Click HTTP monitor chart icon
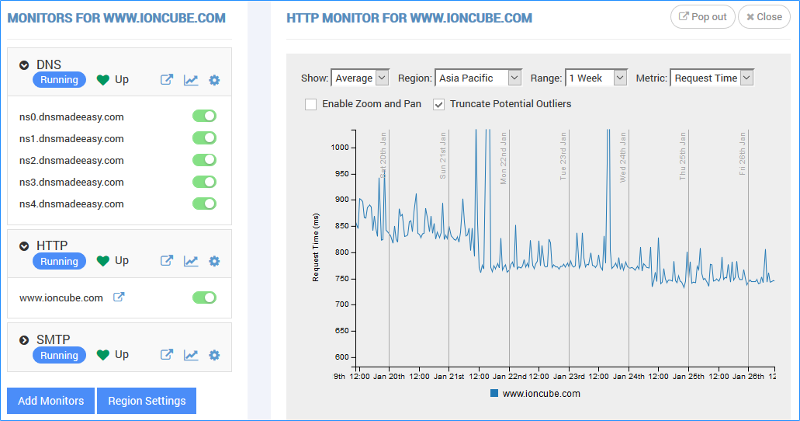Image resolution: width=800 pixels, height=421 pixels. [190, 262]
